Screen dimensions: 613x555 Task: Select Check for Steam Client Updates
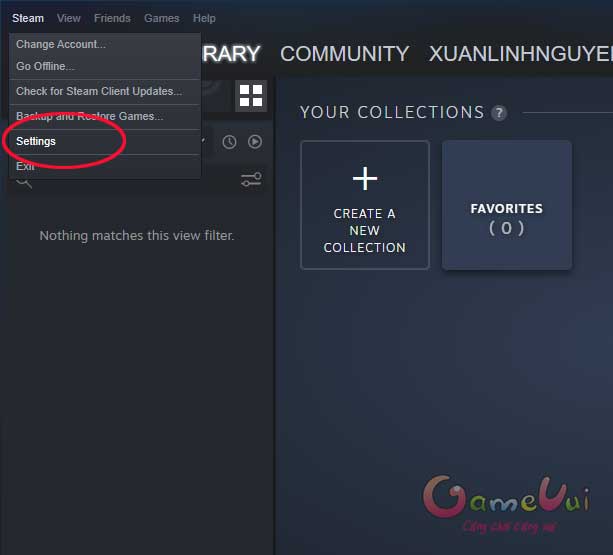click(99, 91)
